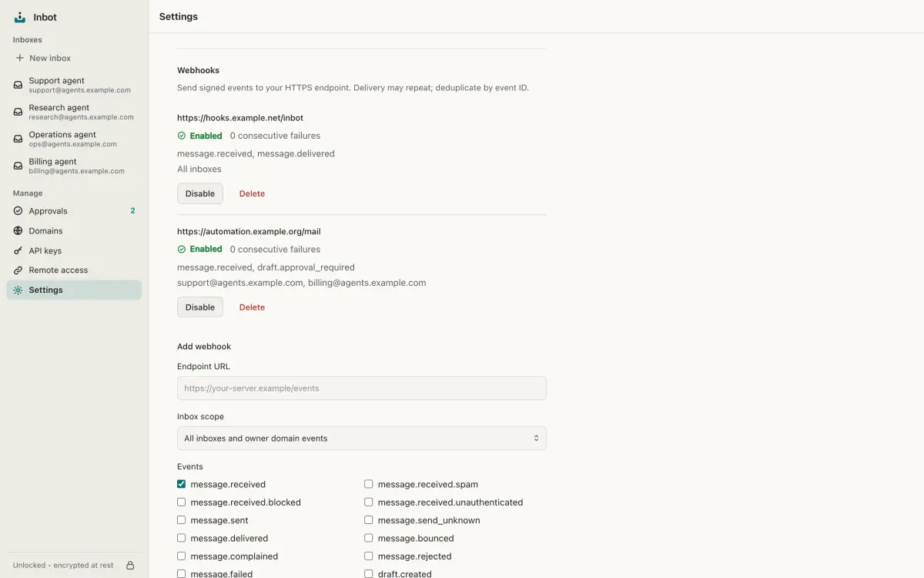Click the Add webhook heading
Screen dimensions: 924x578
click(204, 347)
